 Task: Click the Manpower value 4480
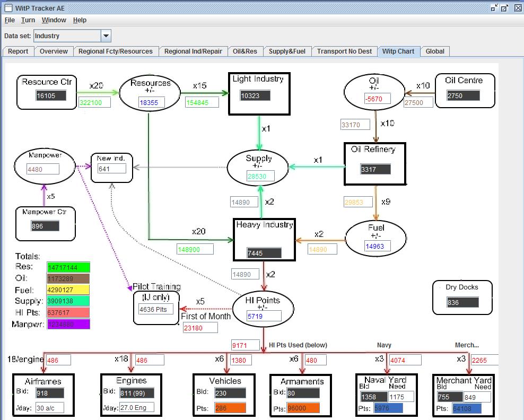(x=43, y=169)
